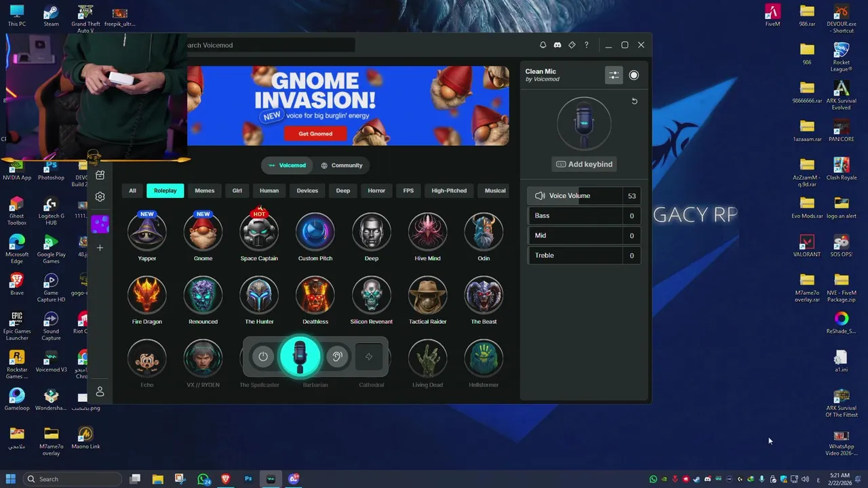Select the Roleplay category filter
Image resolution: width=868 pixels, height=488 pixels.
pyautogui.click(x=165, y=190)
